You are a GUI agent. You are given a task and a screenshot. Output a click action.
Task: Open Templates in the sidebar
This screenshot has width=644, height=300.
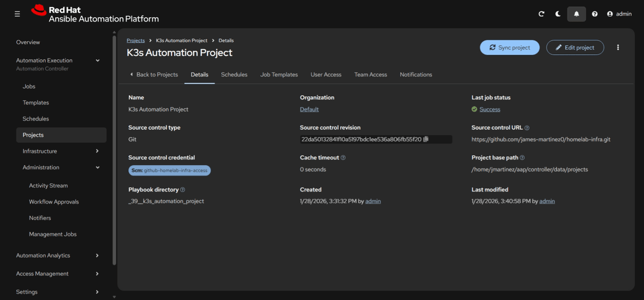coord(35,103)
